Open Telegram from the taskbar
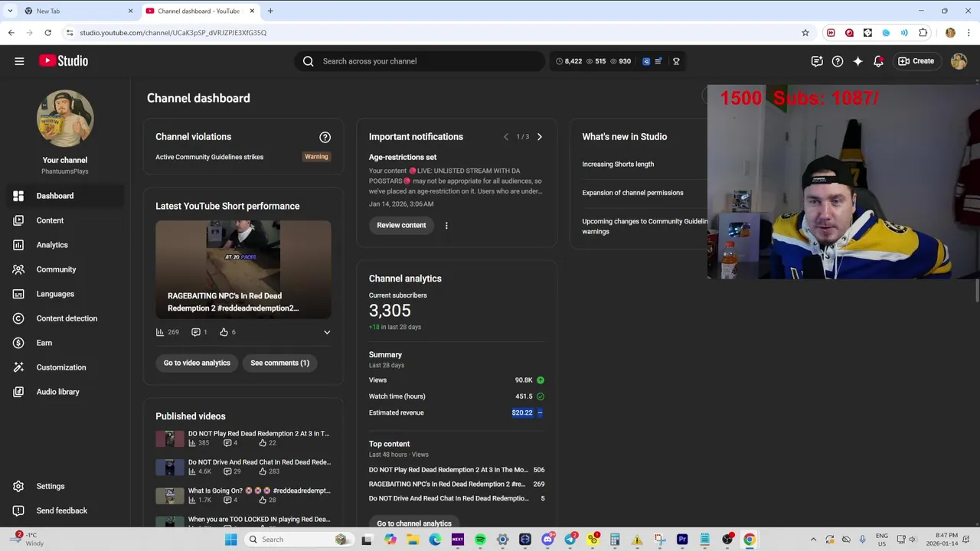 (x=570, y=540)
